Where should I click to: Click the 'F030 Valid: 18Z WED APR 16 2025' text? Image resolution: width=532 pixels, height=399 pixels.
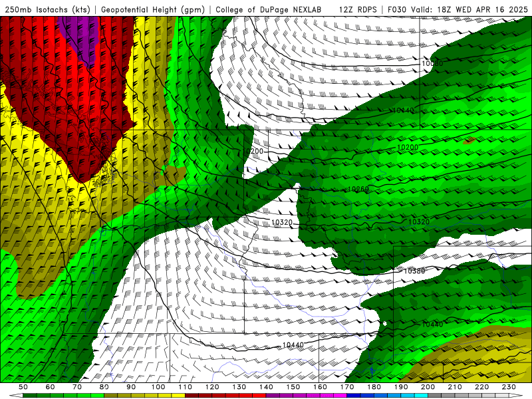458,9
